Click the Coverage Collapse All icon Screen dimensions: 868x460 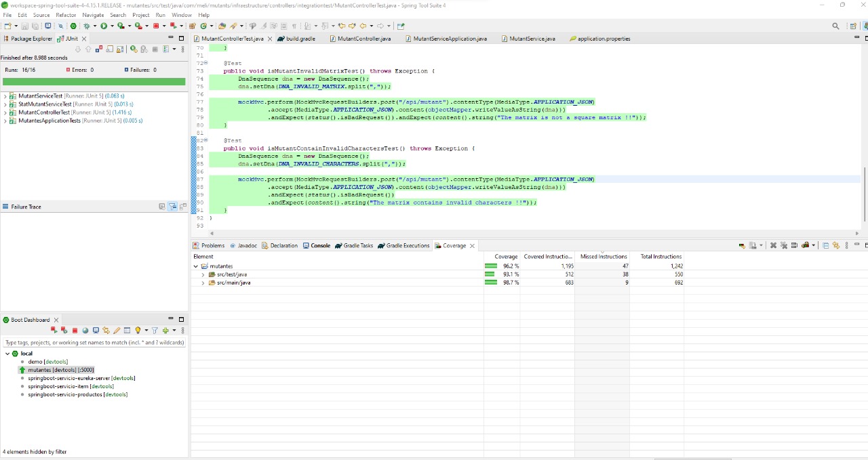[x=826, y=245]
